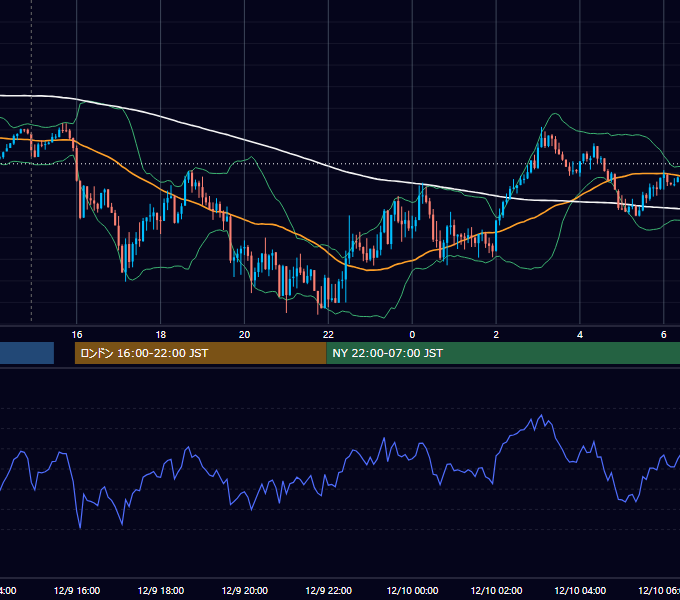Click the "12/10 00:00" date label

[412, 590]
